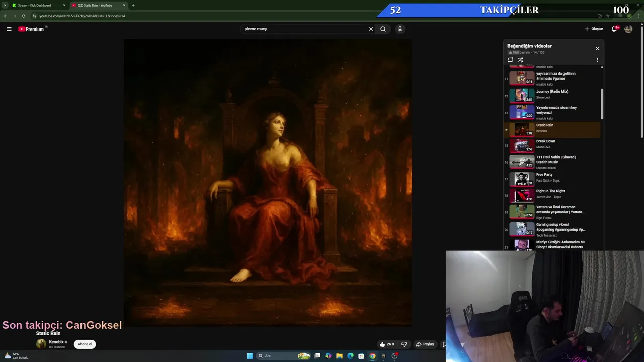Go back in browser history

pyautogui.click(x=6, y=16)
